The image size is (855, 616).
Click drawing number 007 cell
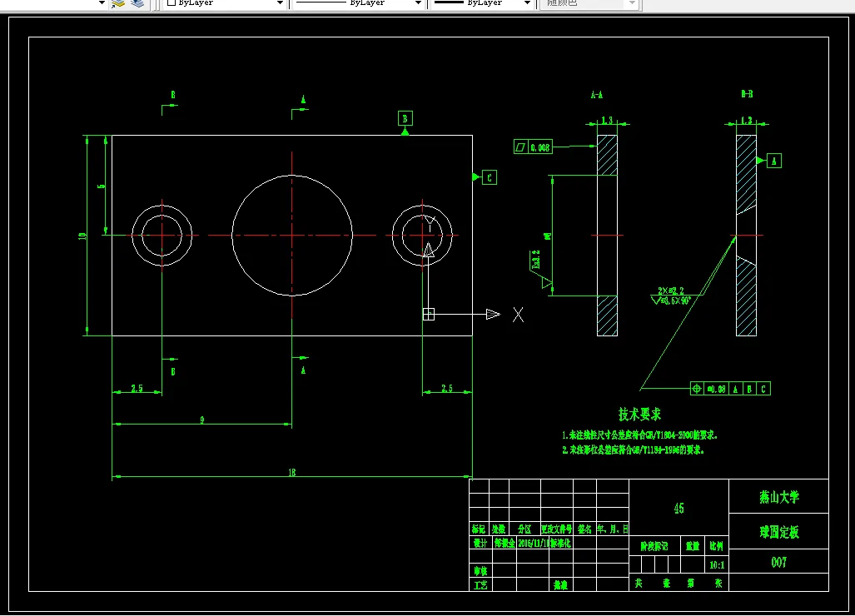point(779,562)
